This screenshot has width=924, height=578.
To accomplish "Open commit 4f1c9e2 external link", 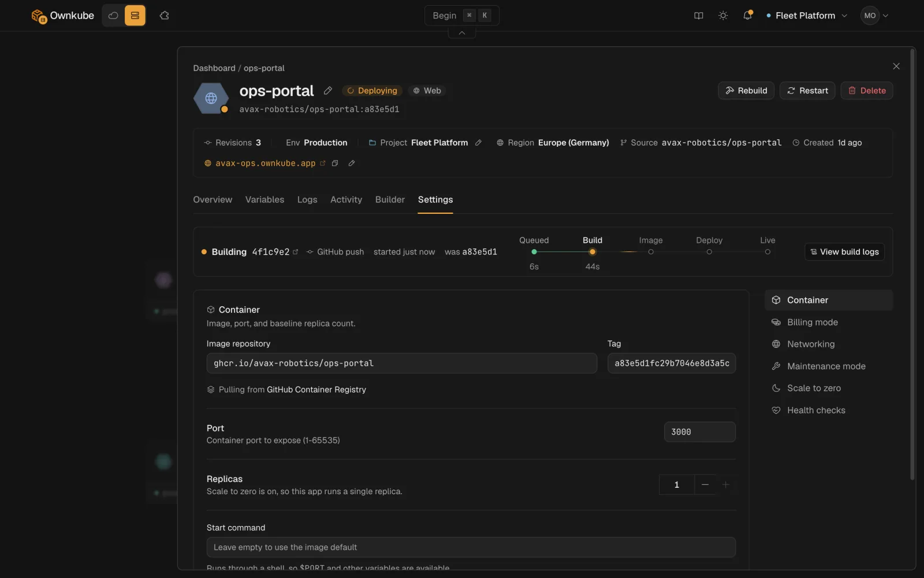I will click(x=296, y=252).
